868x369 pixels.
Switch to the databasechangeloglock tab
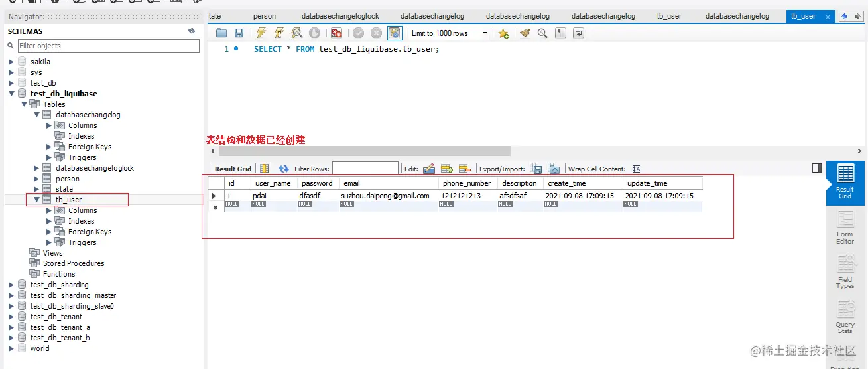[x=340, y=16]
